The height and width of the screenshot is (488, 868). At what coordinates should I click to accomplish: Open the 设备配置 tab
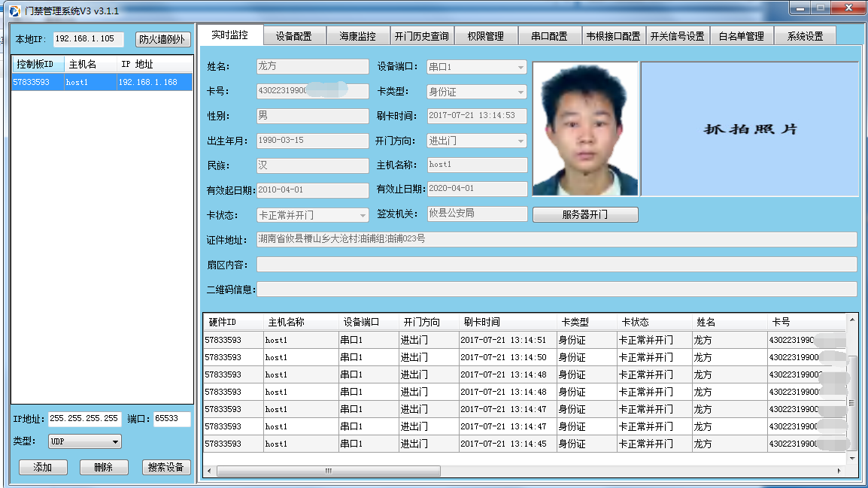click(x=293, y=36)
